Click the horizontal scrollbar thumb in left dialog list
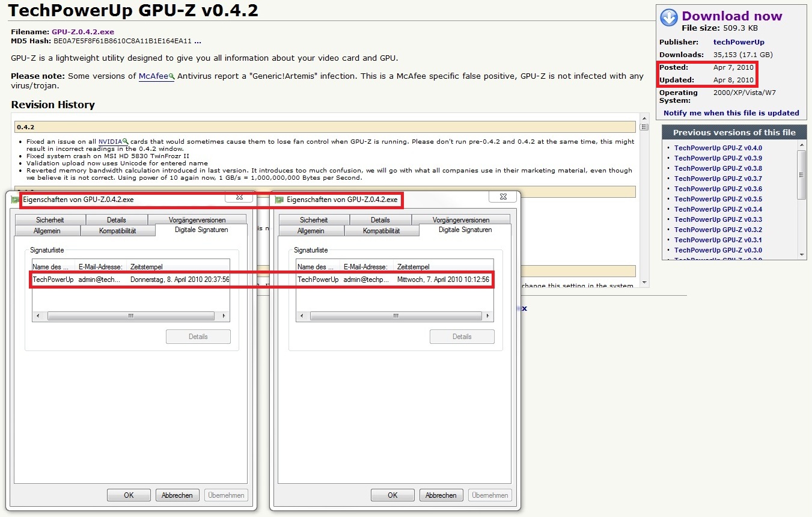812x517 pixels. [130, 316]
